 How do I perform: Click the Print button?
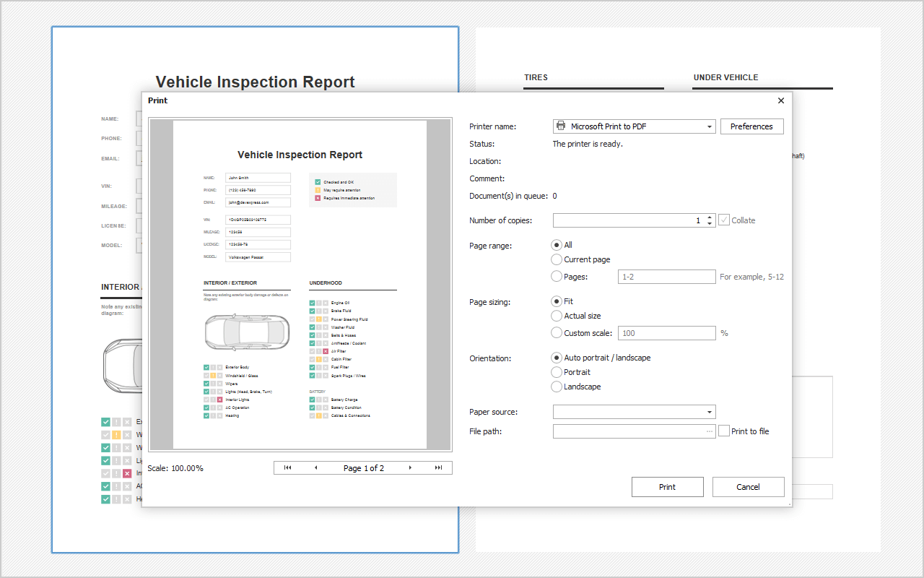[x=667, y=487]
